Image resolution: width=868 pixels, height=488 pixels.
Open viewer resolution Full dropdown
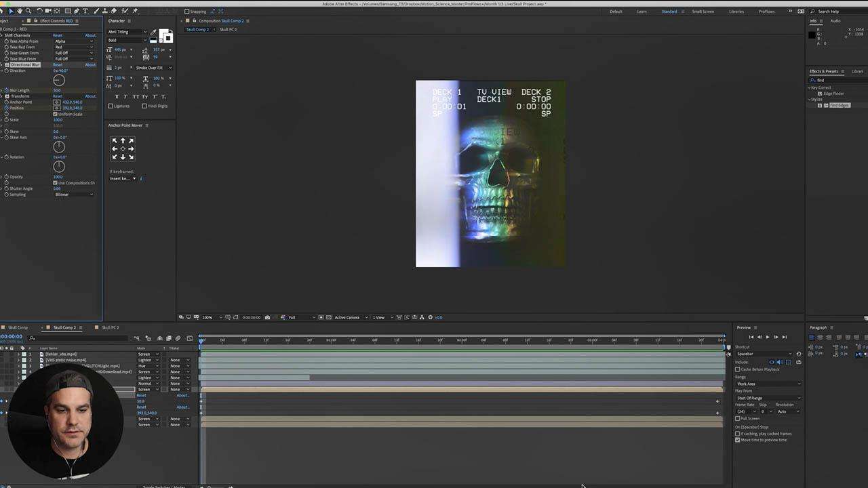[301, 317]
